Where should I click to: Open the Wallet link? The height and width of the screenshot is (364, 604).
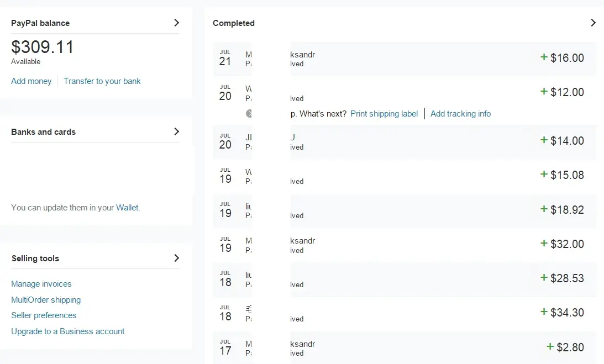pos(127,208)
